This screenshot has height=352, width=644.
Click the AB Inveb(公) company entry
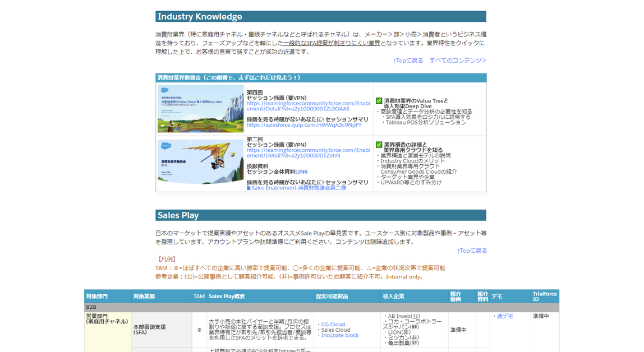point(404,316)
